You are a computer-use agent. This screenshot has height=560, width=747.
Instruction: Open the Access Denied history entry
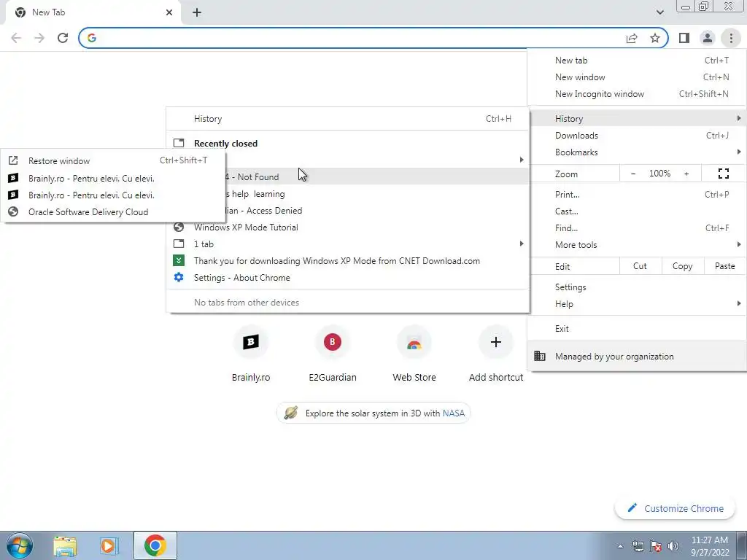click(376, 211)
